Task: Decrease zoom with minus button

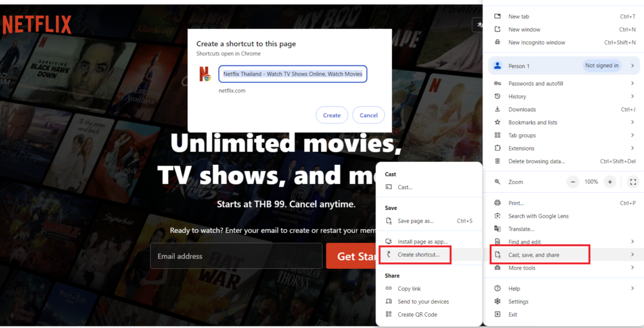Action: click(572, 182)
